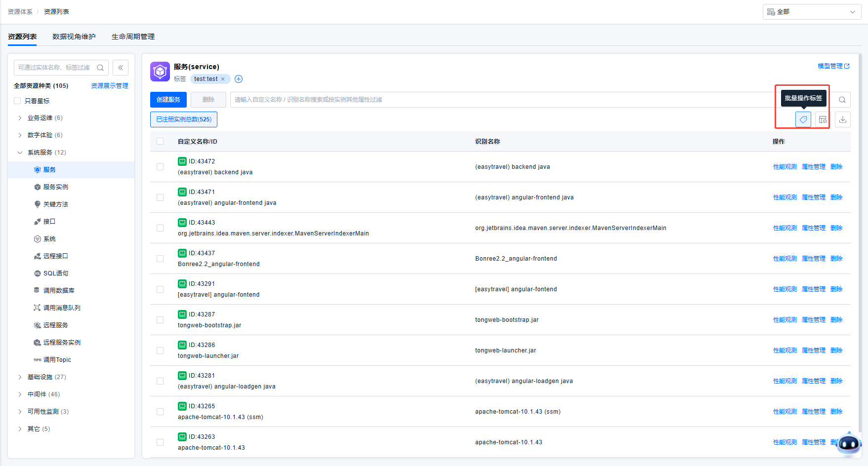Click the download export icon
This screenshot has width=868, height=466.
coord(842,119)
